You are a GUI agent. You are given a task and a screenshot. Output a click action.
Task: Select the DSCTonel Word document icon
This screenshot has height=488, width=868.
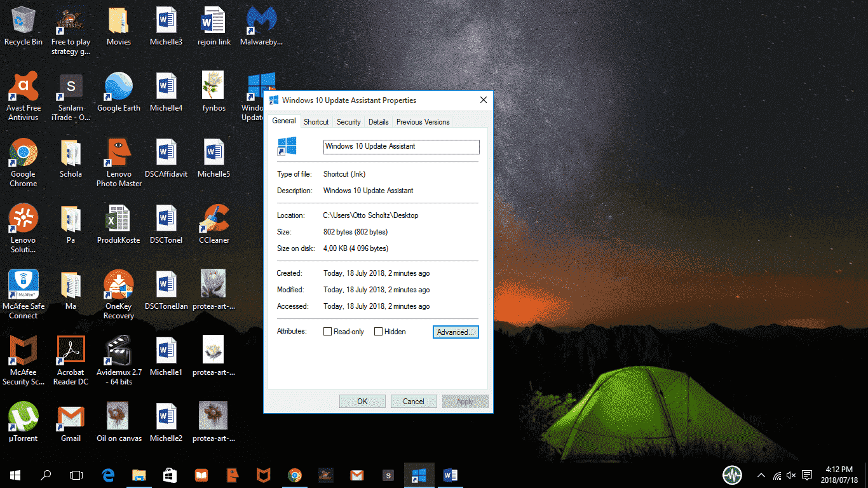coord(166,224)
